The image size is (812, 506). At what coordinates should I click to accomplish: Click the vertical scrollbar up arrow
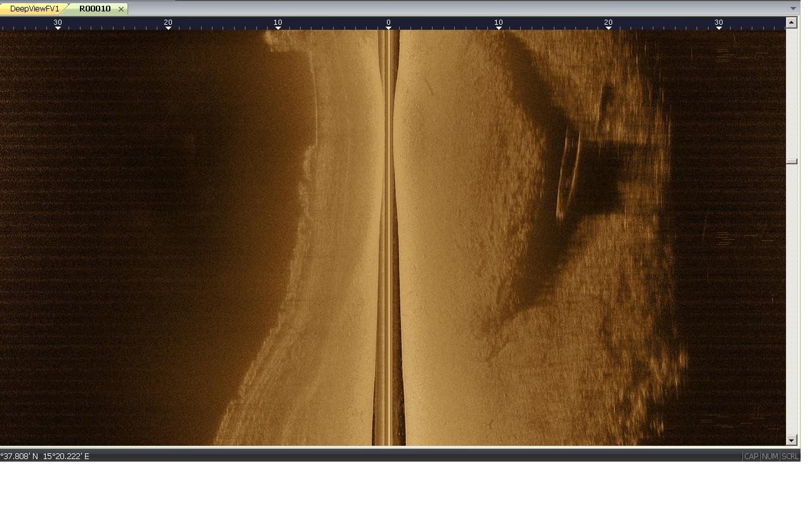tap(791, 22)
